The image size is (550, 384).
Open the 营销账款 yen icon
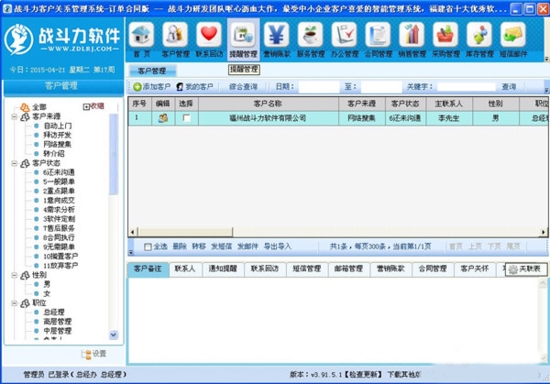coord(276,35)
